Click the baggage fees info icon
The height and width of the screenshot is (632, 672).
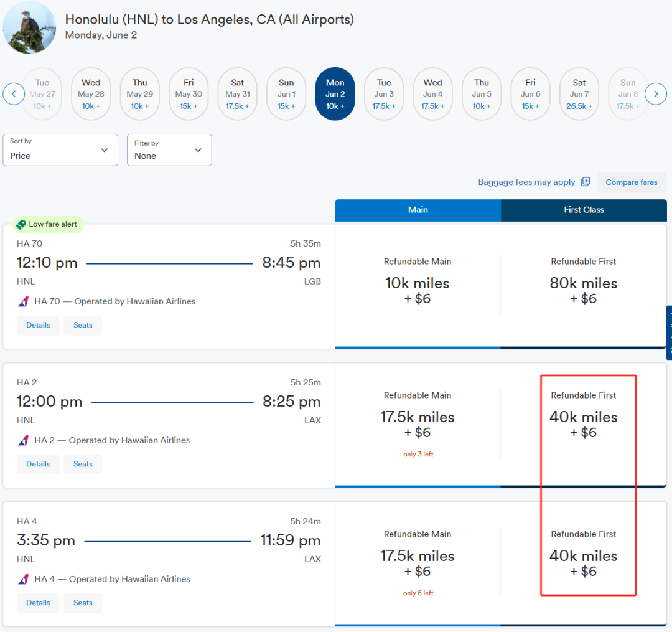585,182
